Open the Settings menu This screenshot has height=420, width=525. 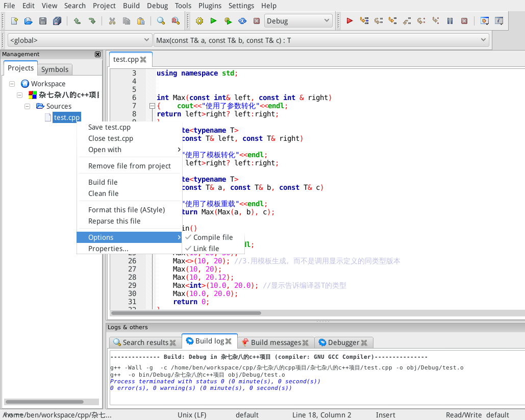(241, 6)
